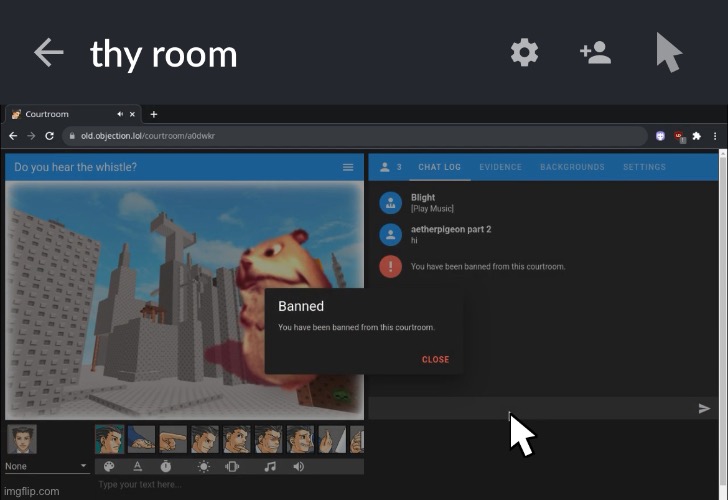Choose the seventh Phoenix pose thumbnail

coord(300,439)
